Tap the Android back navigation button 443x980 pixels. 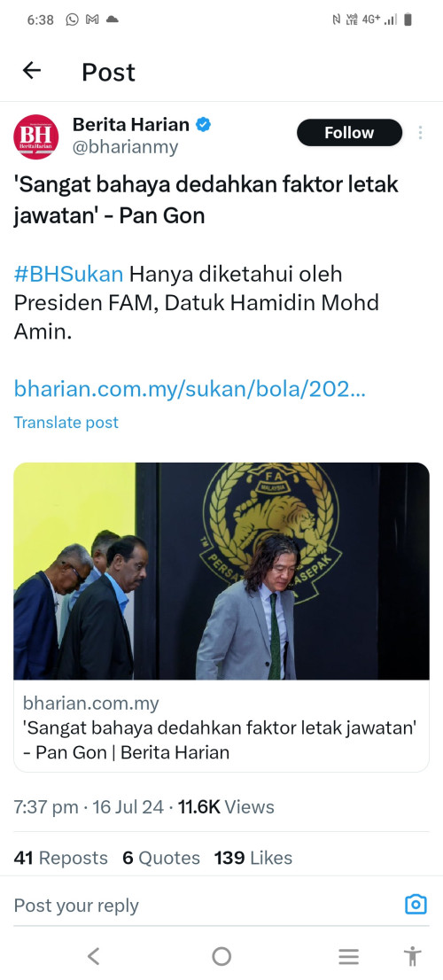coord(94,955)
